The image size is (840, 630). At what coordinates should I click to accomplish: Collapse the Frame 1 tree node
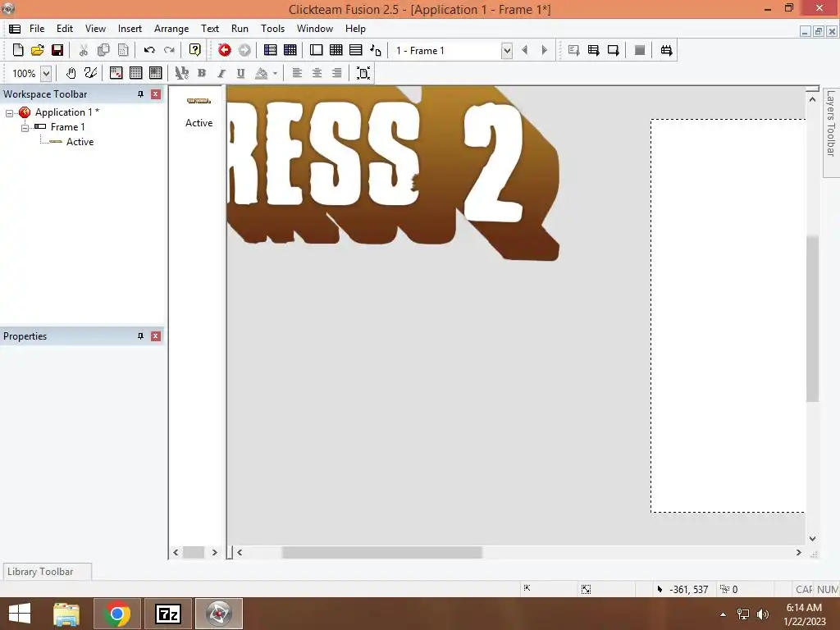click(25, 128)
